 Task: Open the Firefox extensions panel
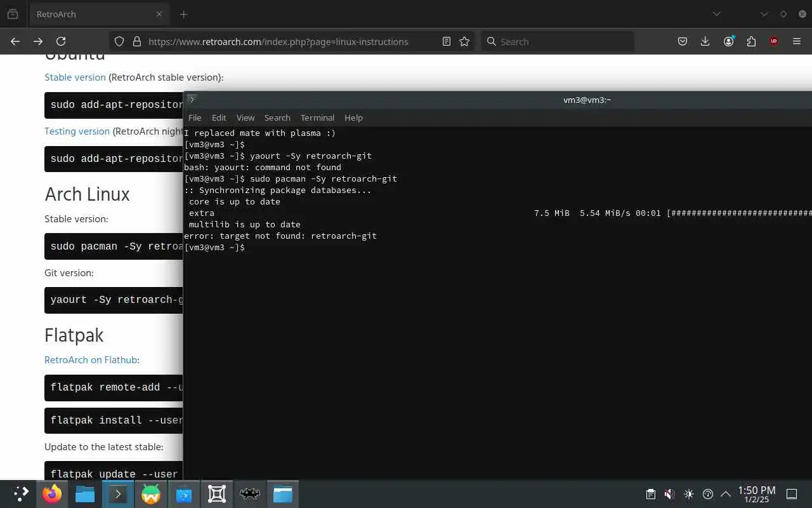pyautogui.click(x=751, y=41)
